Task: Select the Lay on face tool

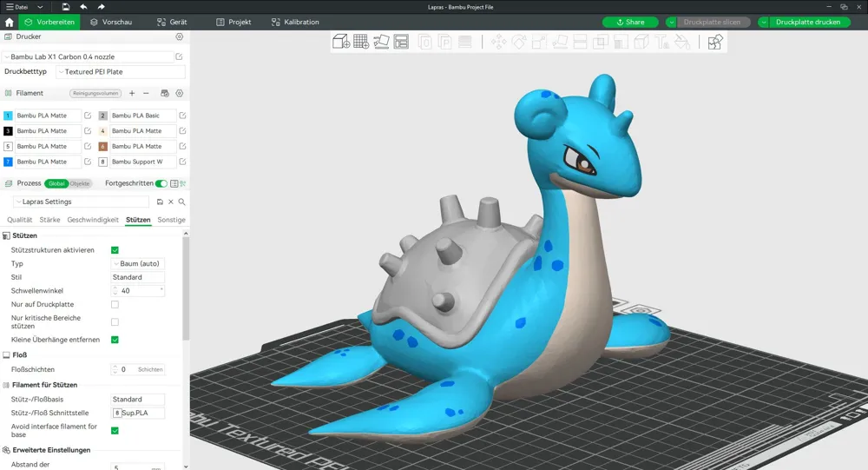Action: [x=560, y=42]
